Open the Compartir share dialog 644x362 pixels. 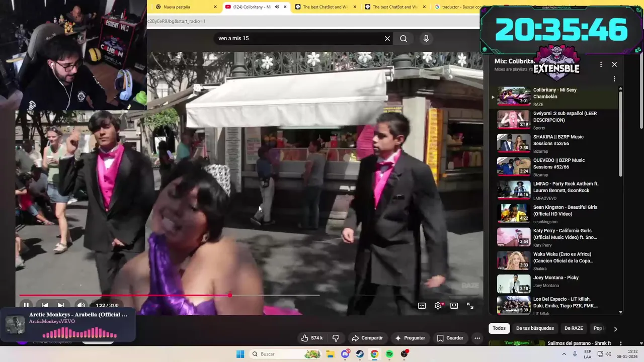367,338
